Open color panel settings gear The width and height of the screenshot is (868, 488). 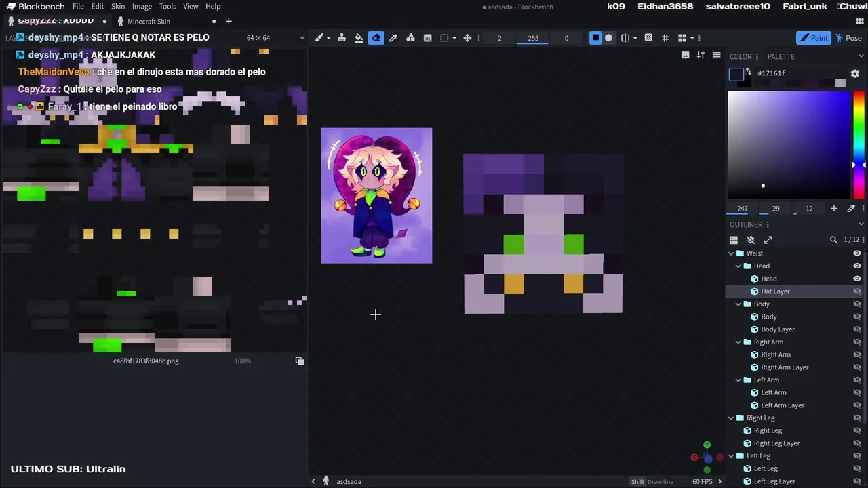(855, 73)
